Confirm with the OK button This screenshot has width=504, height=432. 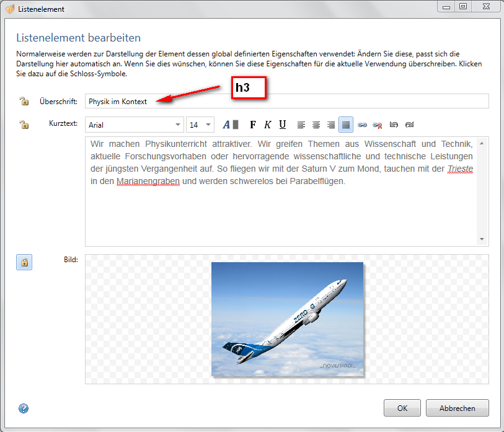point(402,408)
